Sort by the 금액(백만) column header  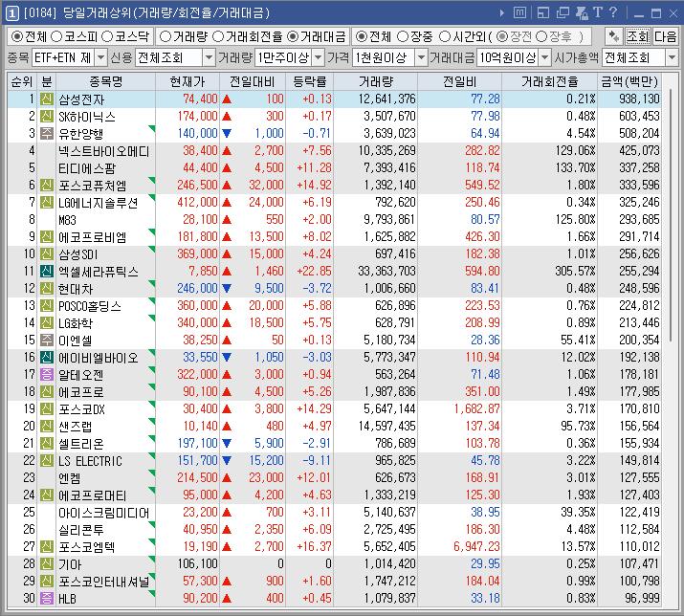629,81
